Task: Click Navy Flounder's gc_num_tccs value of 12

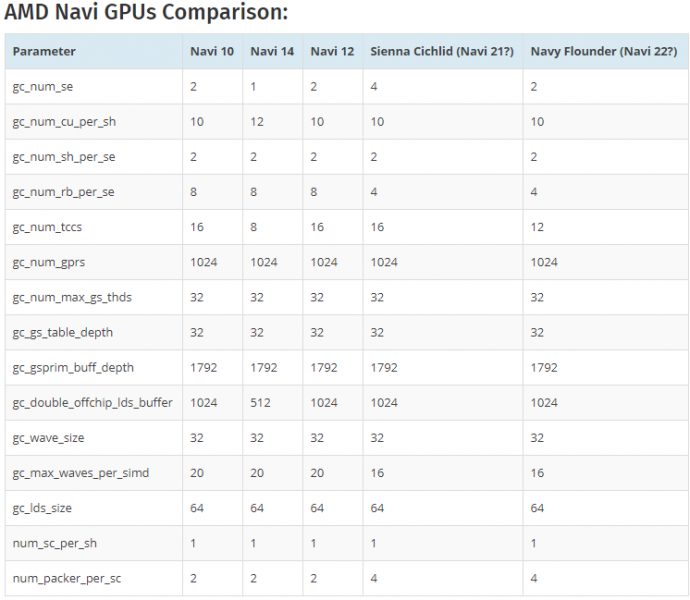Action: coord(537,227)
